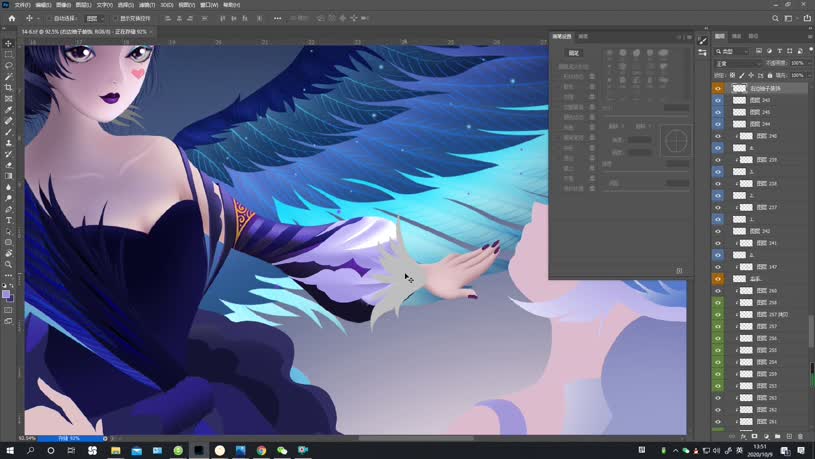Click the Home icon in options bar

[11, 18]
